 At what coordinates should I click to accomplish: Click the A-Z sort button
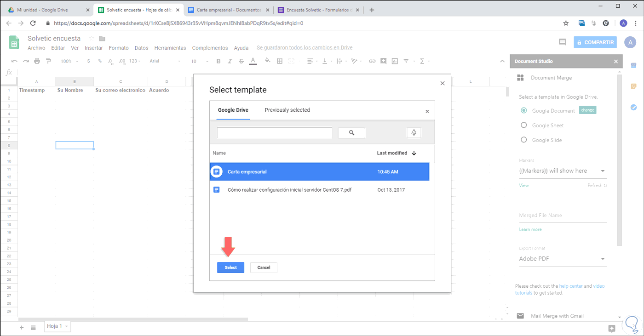tap(414, 133)
